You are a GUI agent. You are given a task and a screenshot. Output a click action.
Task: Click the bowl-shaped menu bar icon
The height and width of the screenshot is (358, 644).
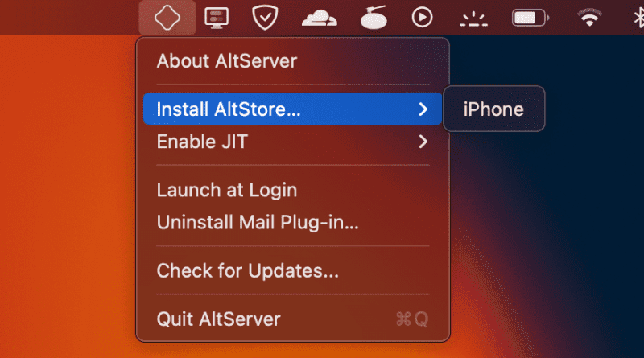(374, 18)
